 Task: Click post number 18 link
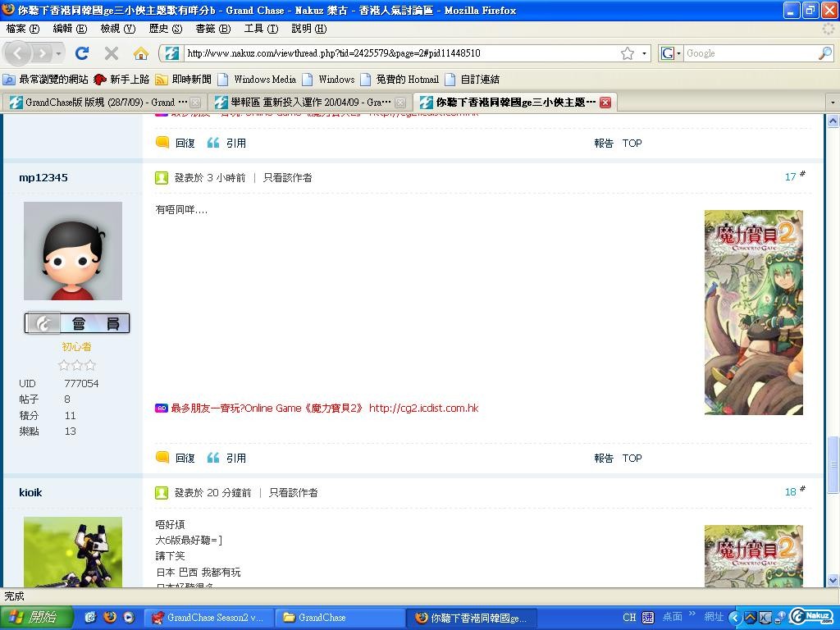click(x=791, y=492)
